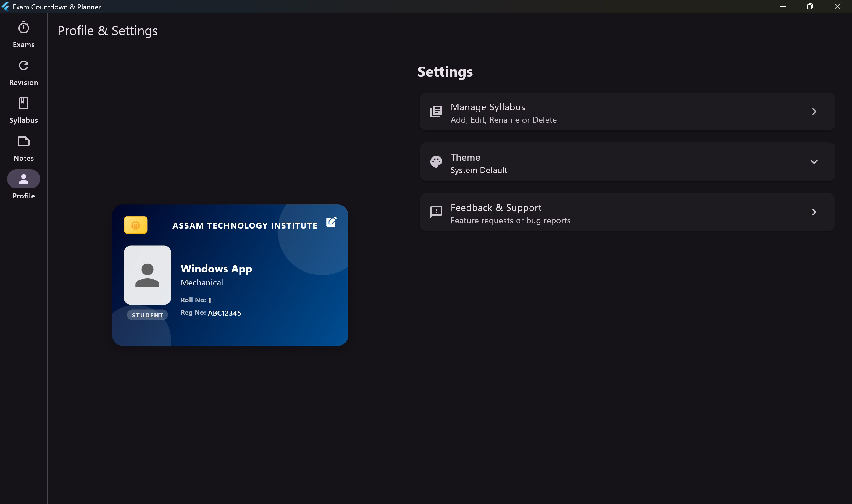Click the yellow chip icon on ID card
Viewport: 852px width, 504px height.
(x=135, y=225)
